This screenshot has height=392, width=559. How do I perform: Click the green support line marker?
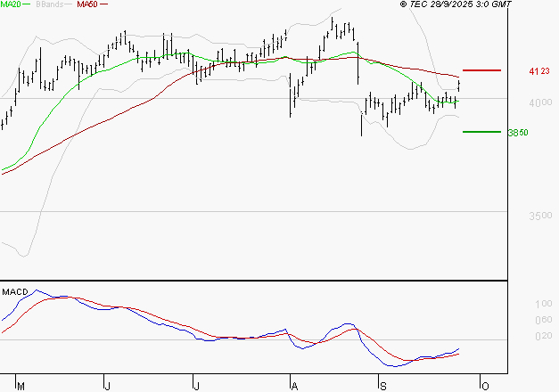(481, 132)
